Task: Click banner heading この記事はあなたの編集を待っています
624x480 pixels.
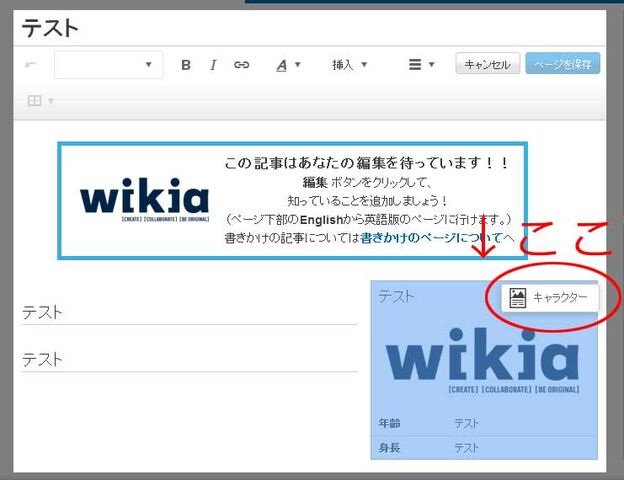Action: (x=366, y=163)
